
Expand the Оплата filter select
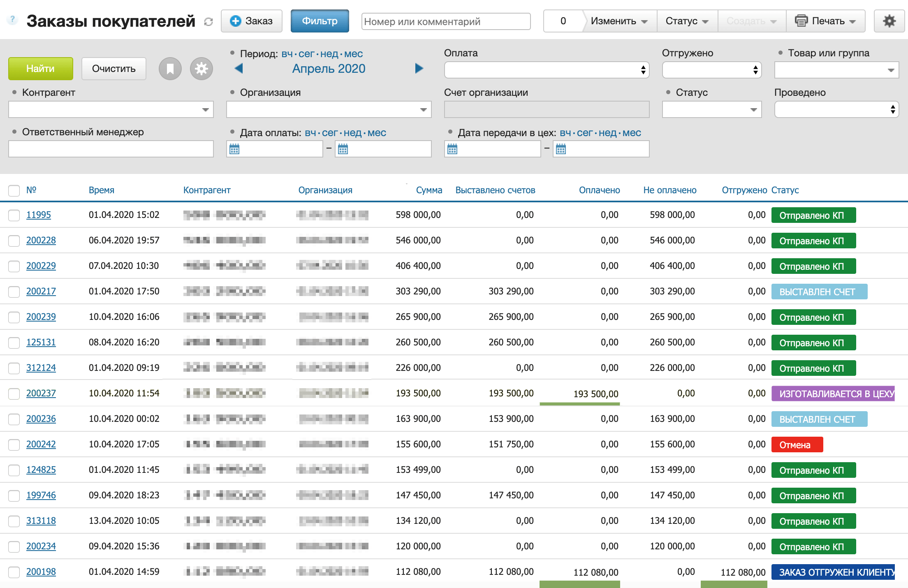click(547, 70)
